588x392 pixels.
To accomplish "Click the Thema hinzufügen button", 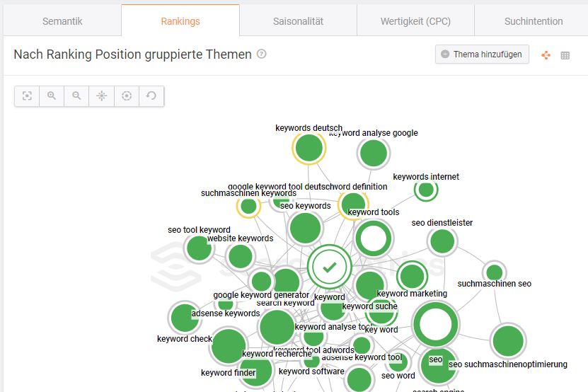I will (483, 54).
